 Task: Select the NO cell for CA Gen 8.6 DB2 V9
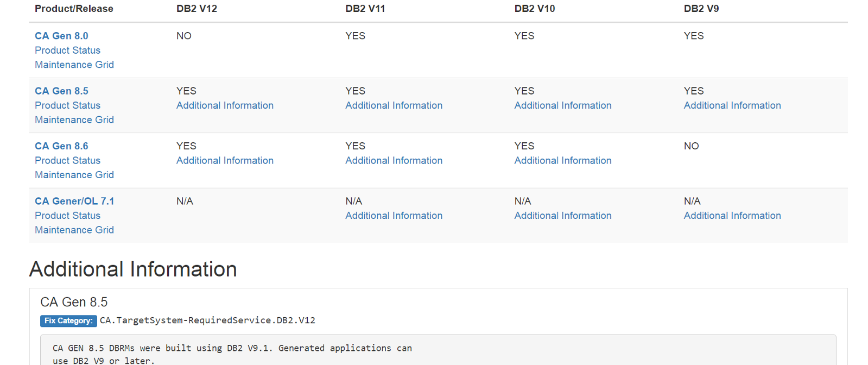692,146
